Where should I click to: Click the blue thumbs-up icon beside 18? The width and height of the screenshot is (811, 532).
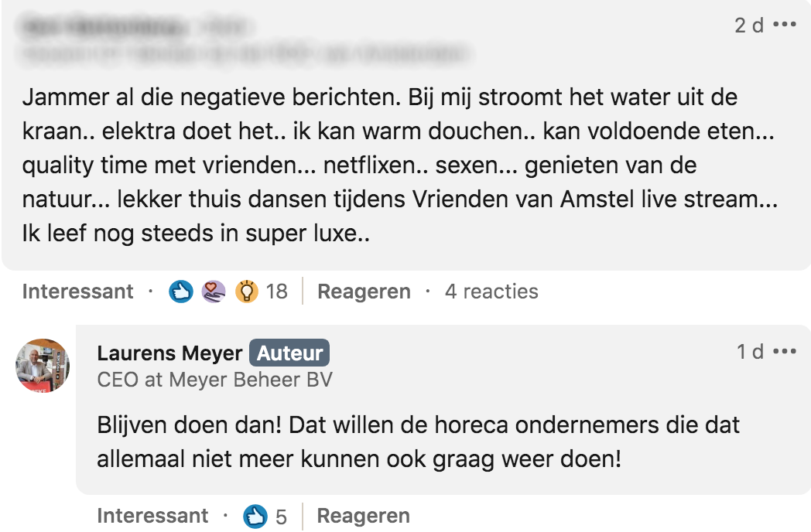181,292
